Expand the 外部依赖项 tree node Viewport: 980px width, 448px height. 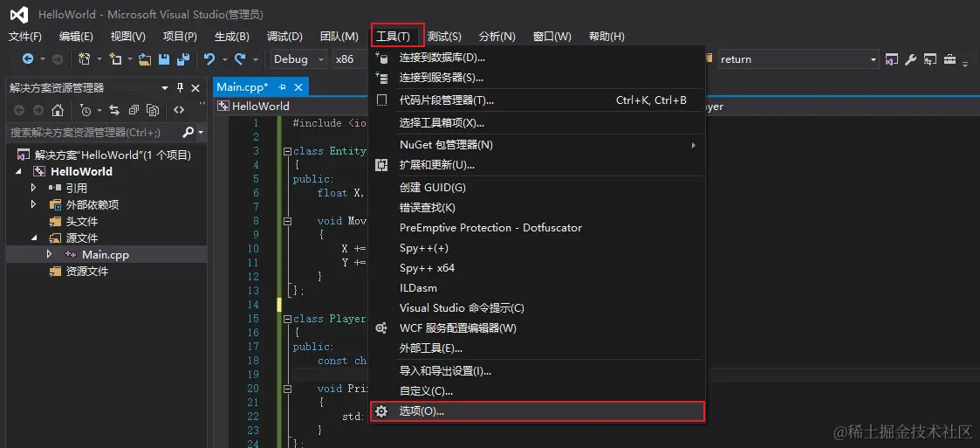coord(34,204)
